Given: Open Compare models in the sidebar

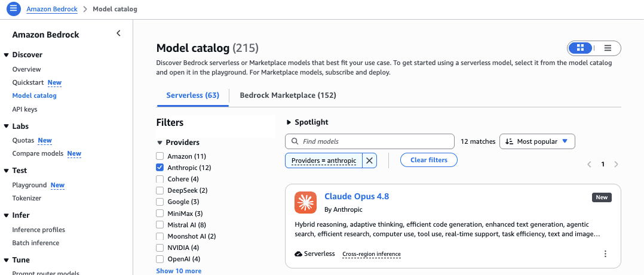Looking at the screenshot, I should pyautogui.click(x=38, y=153).
